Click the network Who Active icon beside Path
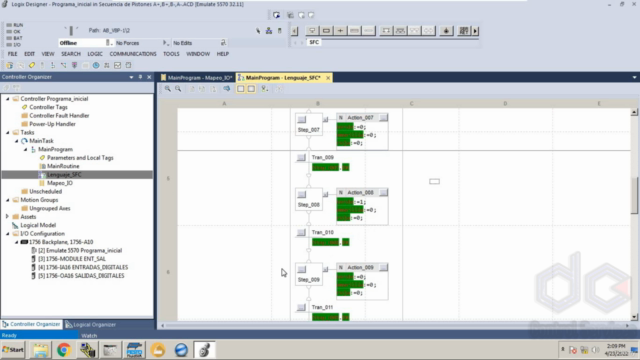This screenshot has width=640, height=360. click(x=269, y=31)
